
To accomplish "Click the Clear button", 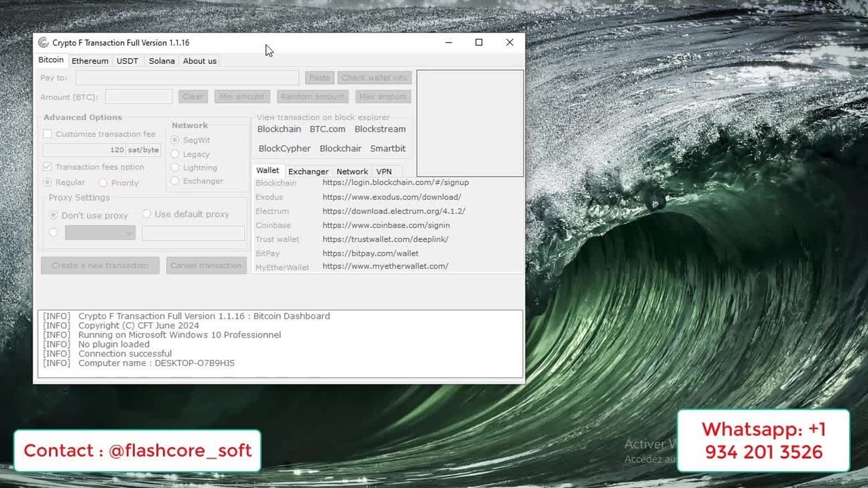I will point(193,97).
